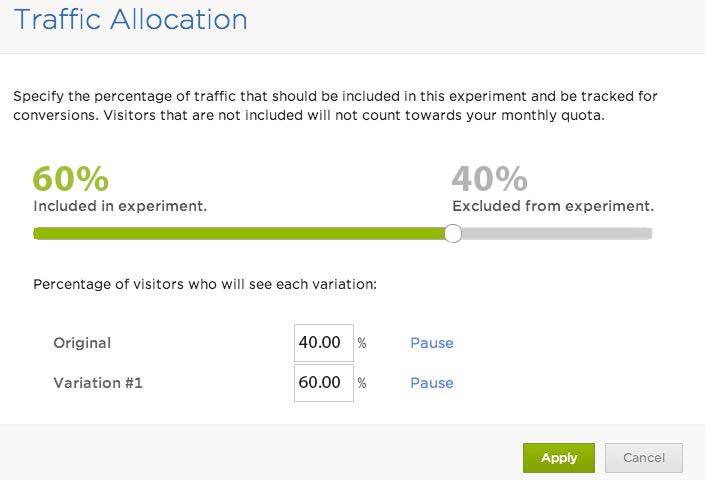Click the traffic percentage description paragraph
This screenshot has height=480, width=705.
click(335, 106)
